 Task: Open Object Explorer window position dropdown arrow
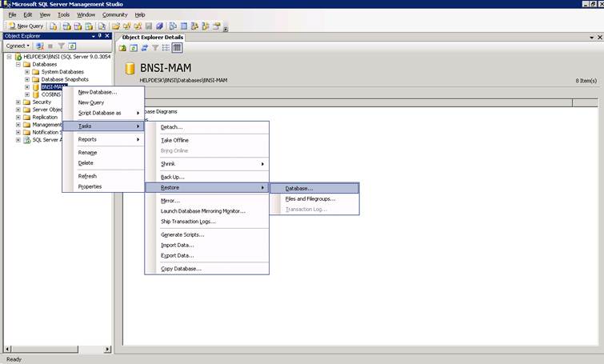tap(94, 36)
